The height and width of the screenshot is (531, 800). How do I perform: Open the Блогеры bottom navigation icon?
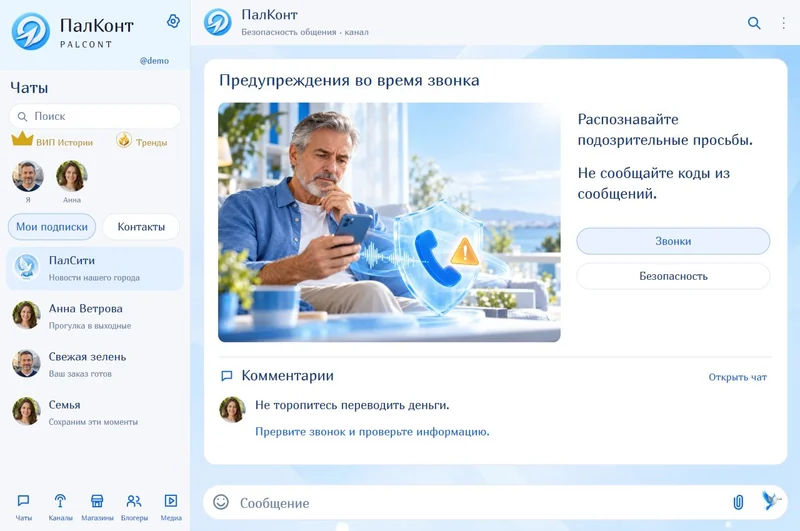coord(134,501)
